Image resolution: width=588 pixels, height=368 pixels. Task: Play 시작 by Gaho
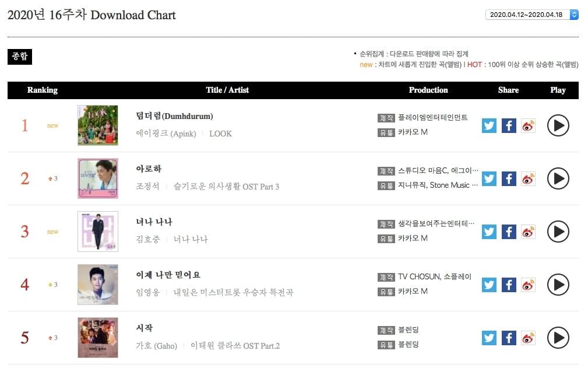[558, 338]
